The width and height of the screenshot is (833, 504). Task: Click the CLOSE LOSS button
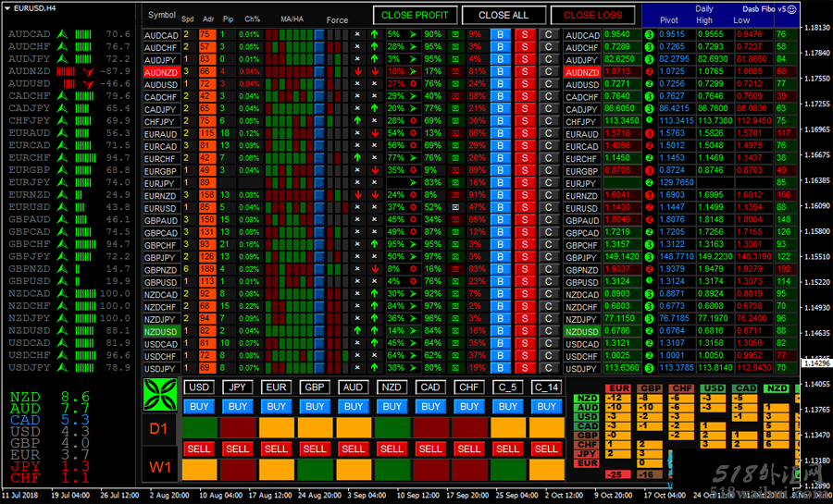[x=593, y=16]
